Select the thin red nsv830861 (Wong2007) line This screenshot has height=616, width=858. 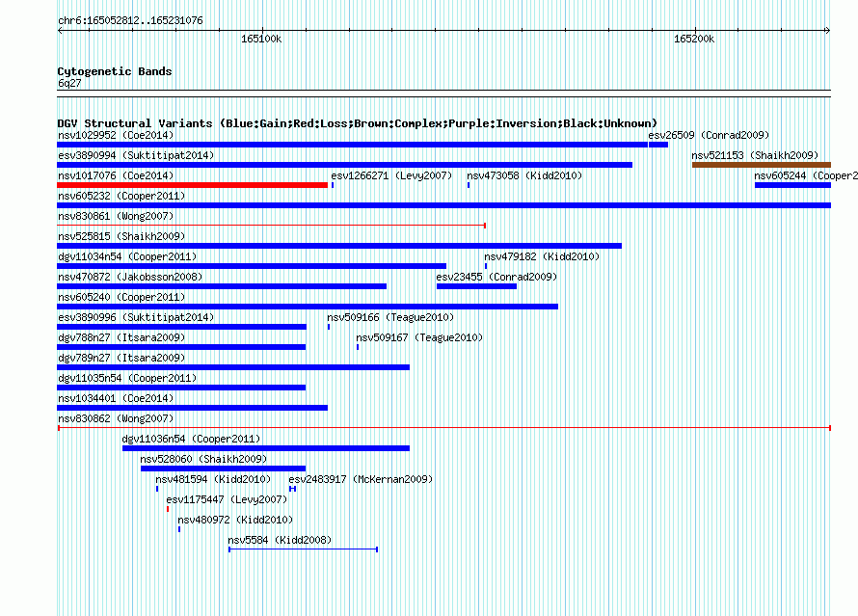pyautogui.click(x=272, y=226)
